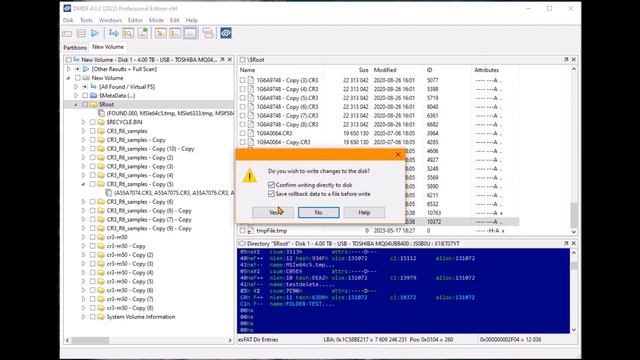Viewport: 640px width, 360px height.
Task: Check the box for tmpFile.tmp
Action: [242, 231]
